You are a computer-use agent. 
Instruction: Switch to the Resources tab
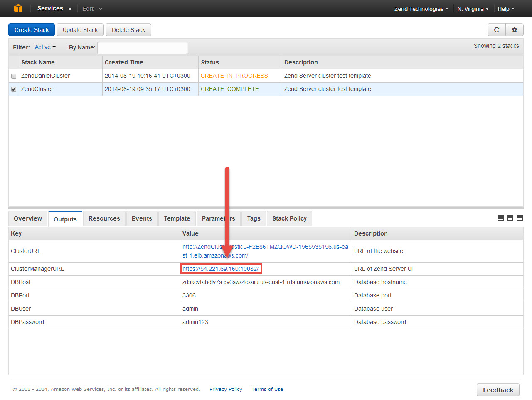104,218
